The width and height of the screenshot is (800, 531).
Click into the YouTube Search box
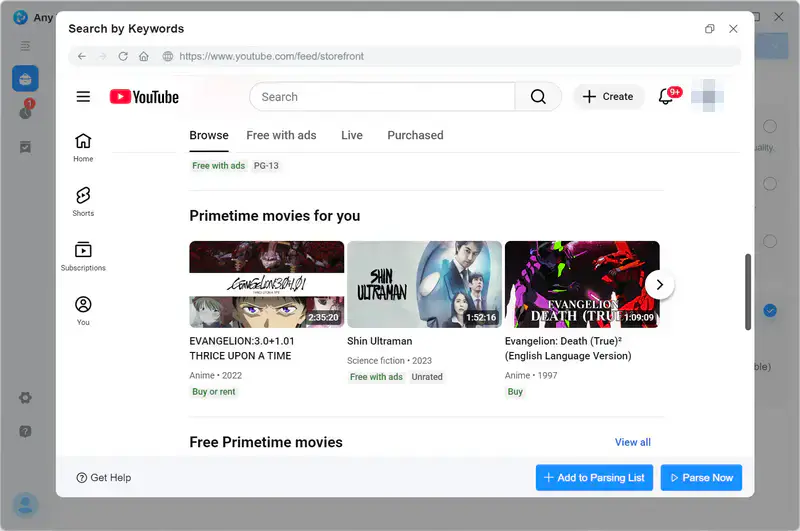pyautogui.click(x=382, y=96)
